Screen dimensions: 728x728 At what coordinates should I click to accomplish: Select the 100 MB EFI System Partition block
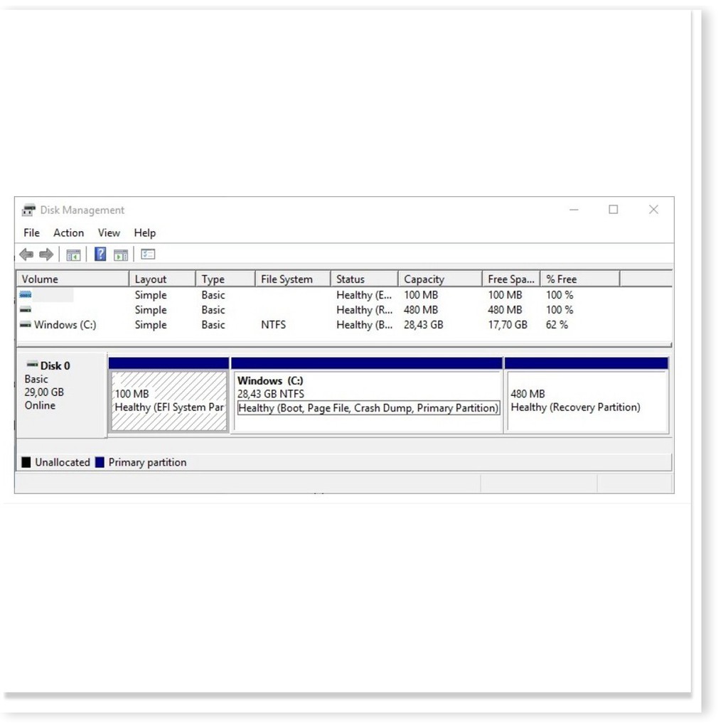pyautogui.click(x=169, y=401)
